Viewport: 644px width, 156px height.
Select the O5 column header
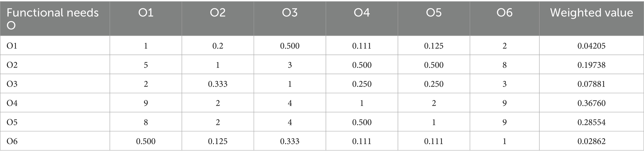434,13
